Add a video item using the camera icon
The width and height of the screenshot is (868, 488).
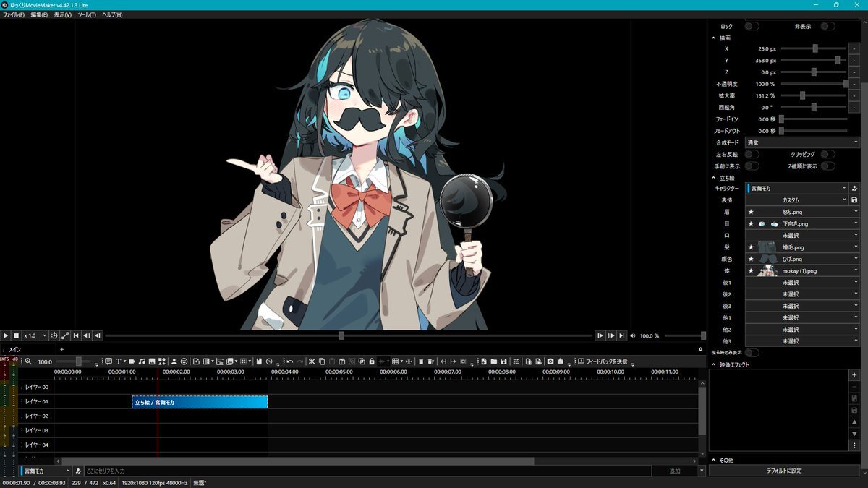tap(132, 361)
